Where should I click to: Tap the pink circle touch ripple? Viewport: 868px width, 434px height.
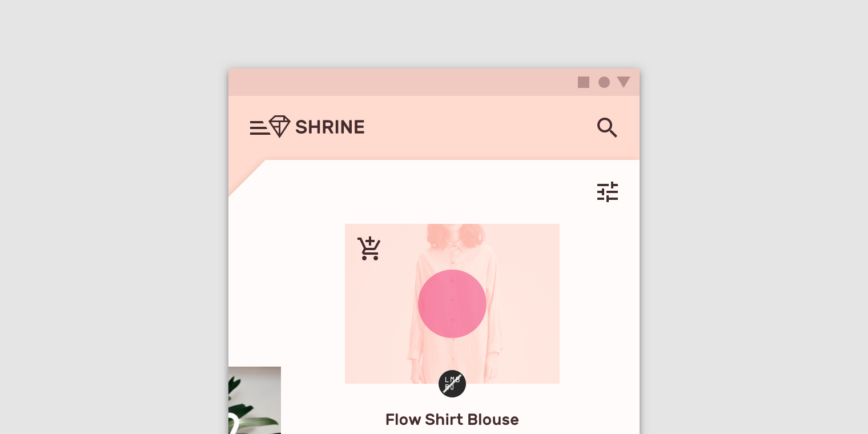452,304
